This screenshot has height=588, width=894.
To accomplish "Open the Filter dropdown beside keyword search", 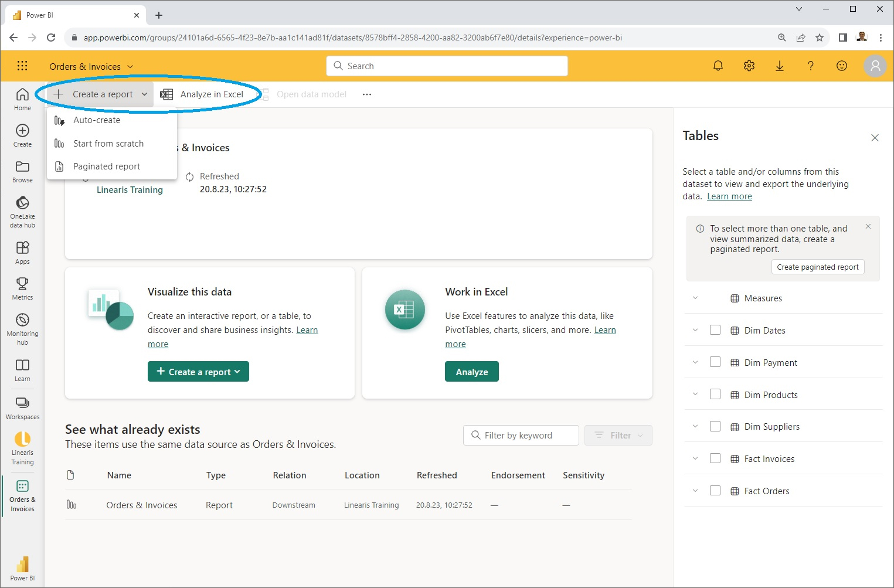I will pos(618,435).
